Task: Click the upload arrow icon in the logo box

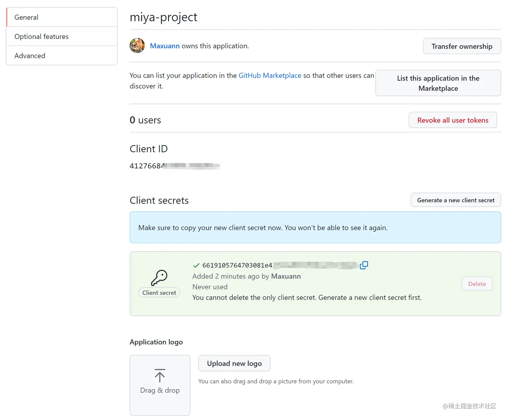Action: pos(160,375)
